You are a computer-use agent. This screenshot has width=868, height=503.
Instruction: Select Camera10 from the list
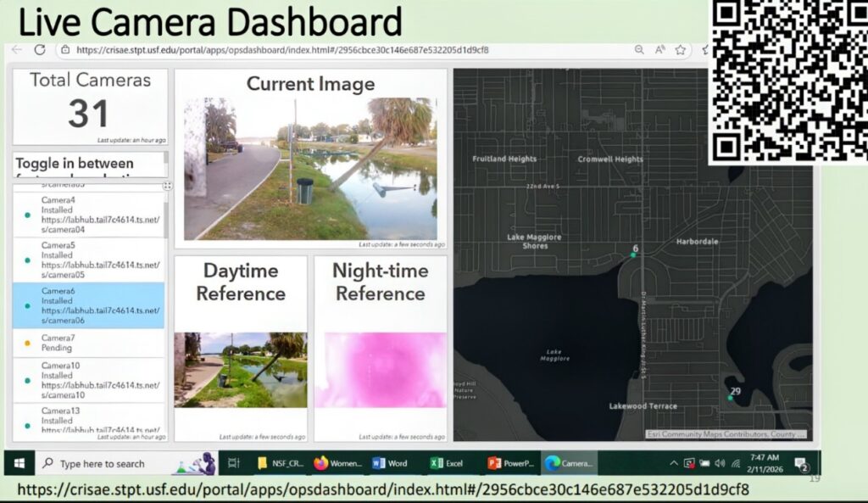click(89, 380)
